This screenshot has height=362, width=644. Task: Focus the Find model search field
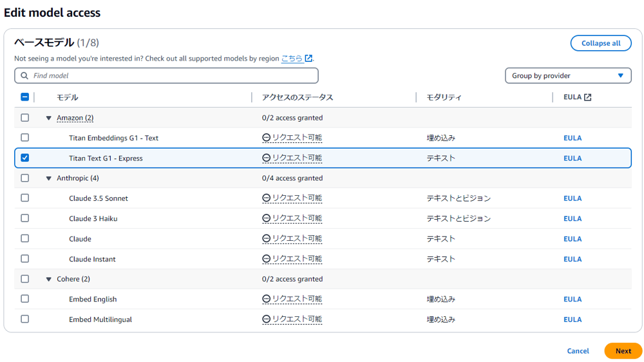[166, 75]
